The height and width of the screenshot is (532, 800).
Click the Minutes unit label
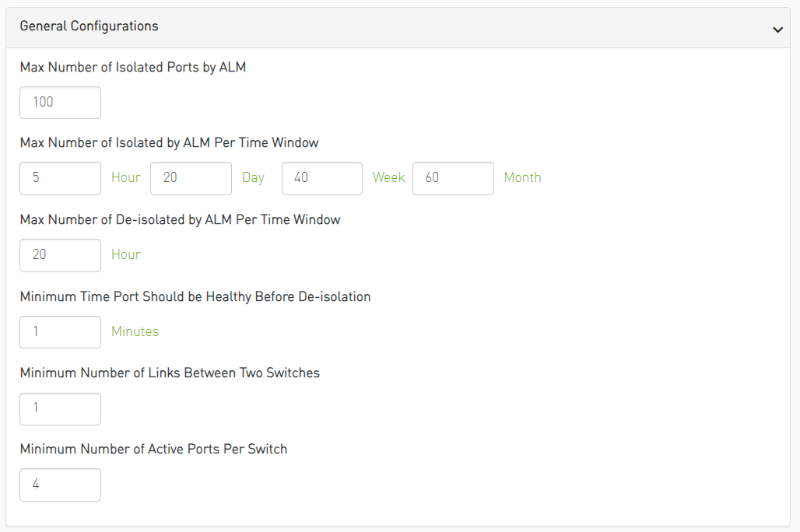[x=135, y=332]
